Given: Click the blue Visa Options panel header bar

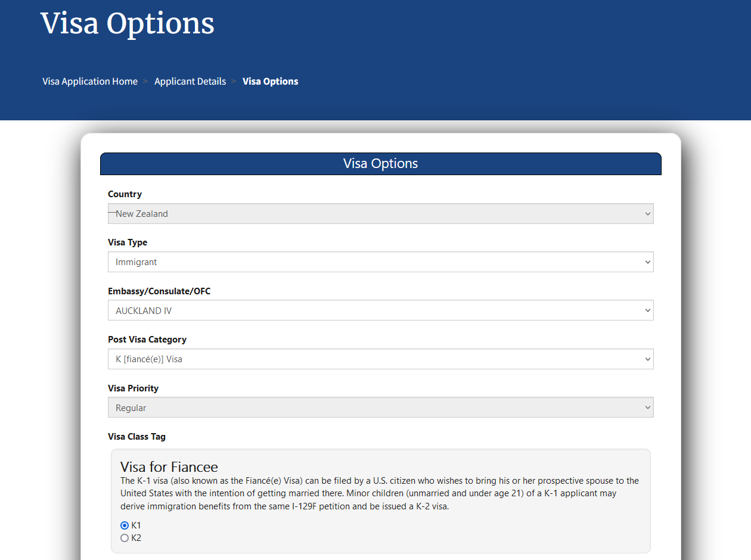Looking at the screenshot, I should (x=380, y=164).
